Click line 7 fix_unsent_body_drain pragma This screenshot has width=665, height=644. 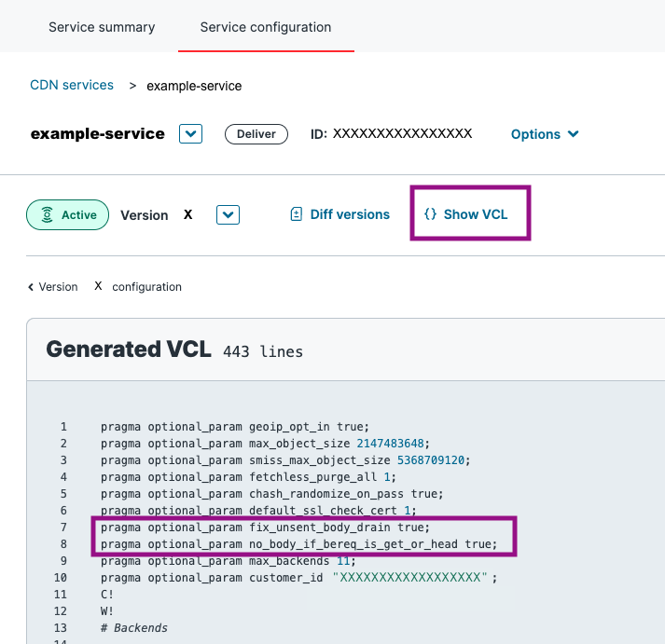click(266, 528)
